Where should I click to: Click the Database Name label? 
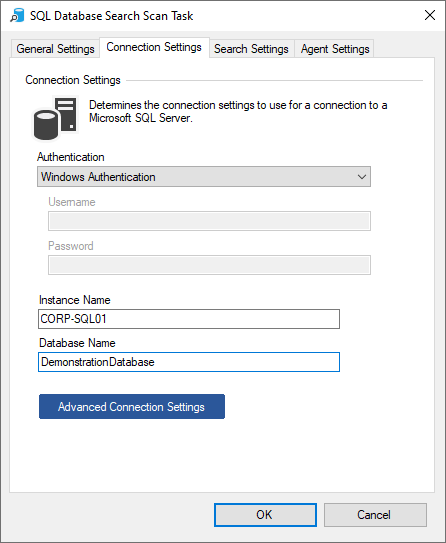(77, 343)
